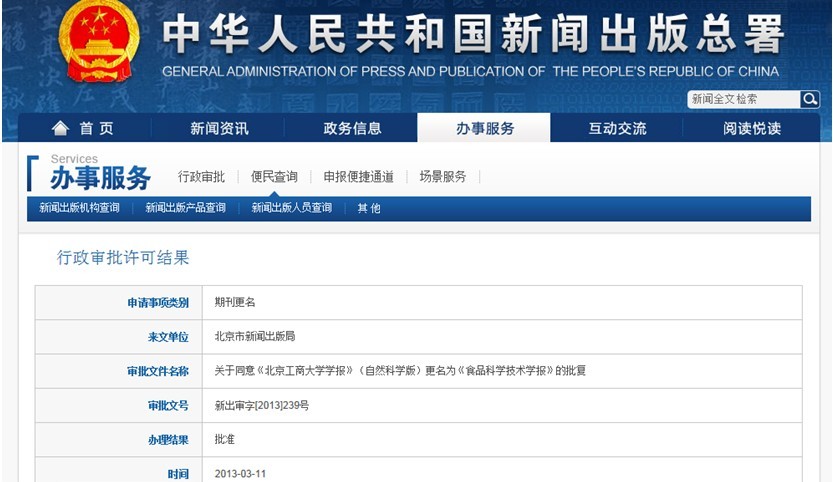Click the search magnifier icon
833x482 pixels.
click(x=809, y=99)
